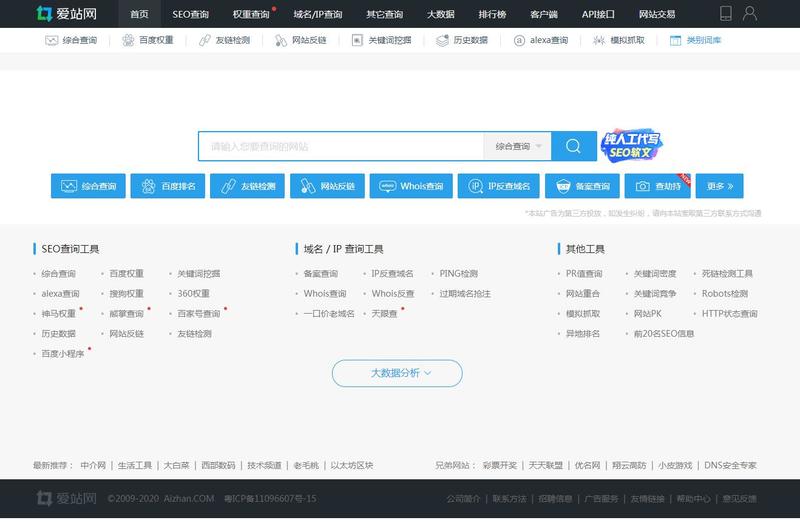Click the 百度权重 paw icon in sub-navigation
Screen dimensions: 800x526
tap(128, 40)
